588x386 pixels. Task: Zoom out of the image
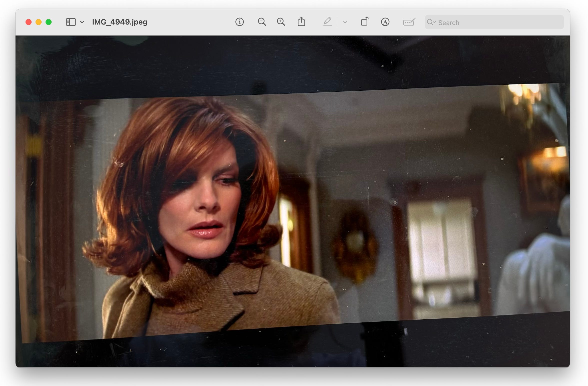coord(262,22)
